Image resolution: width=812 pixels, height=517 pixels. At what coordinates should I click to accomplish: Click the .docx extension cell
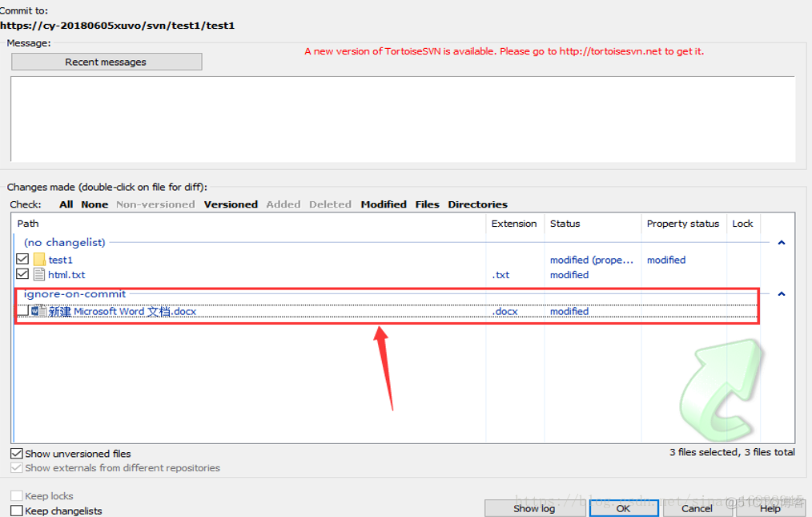pos(505,312)
